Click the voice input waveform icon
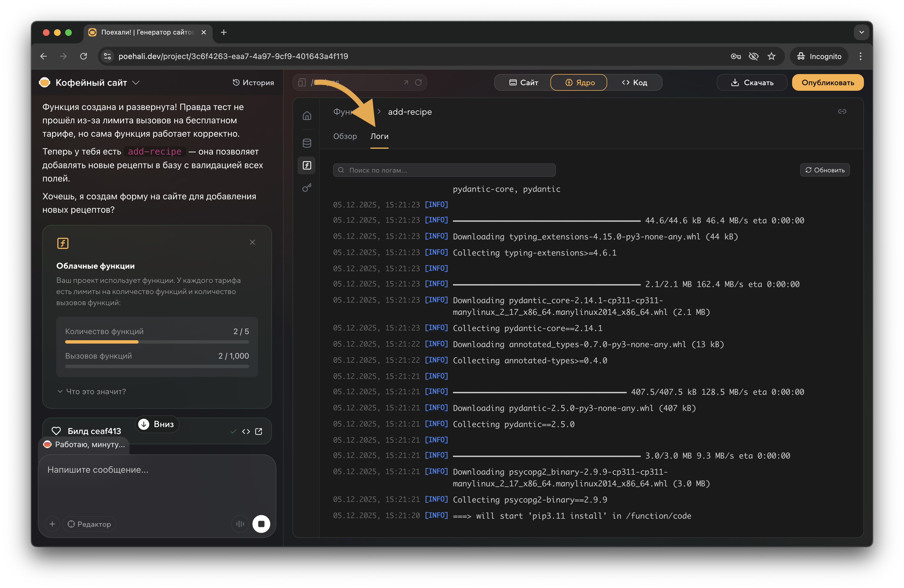Screen dimensions: 904x588 [240, 524]
